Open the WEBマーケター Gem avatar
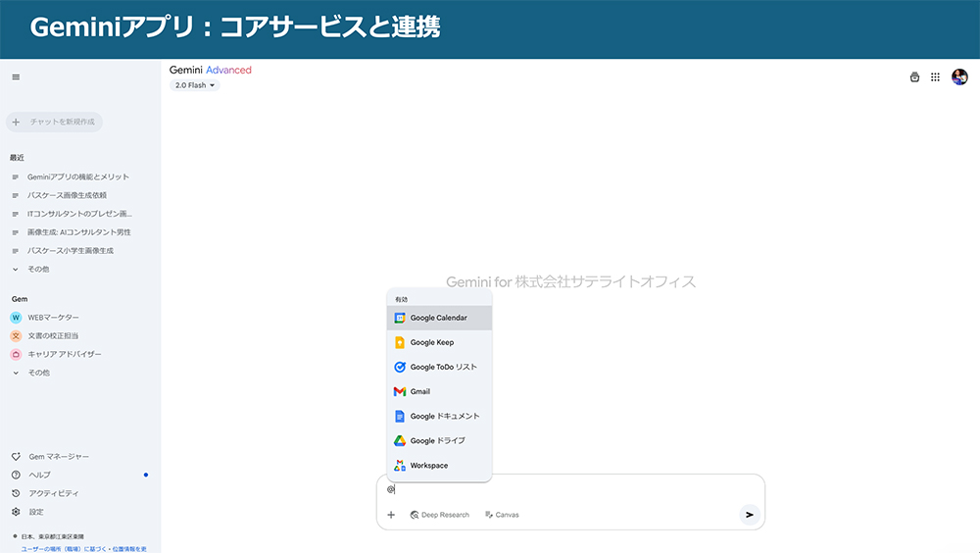Screen dimensions: 980x553 (x=17, y=318)
